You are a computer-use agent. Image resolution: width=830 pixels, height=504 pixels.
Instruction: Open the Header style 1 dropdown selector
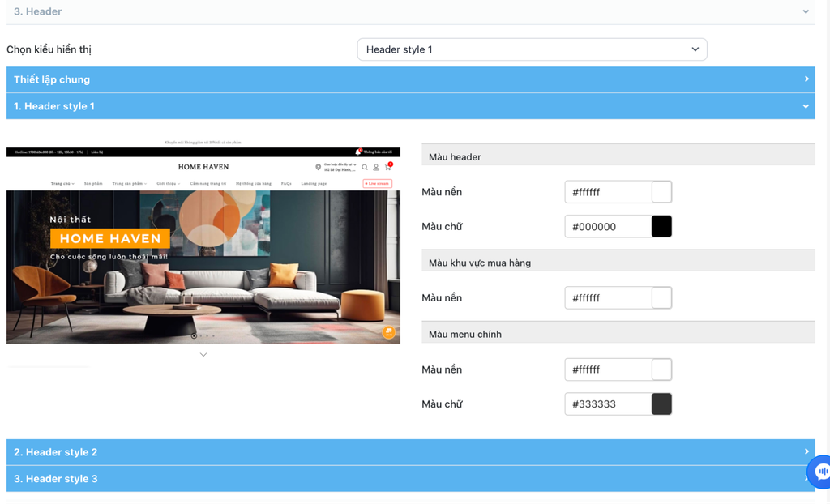532,49
